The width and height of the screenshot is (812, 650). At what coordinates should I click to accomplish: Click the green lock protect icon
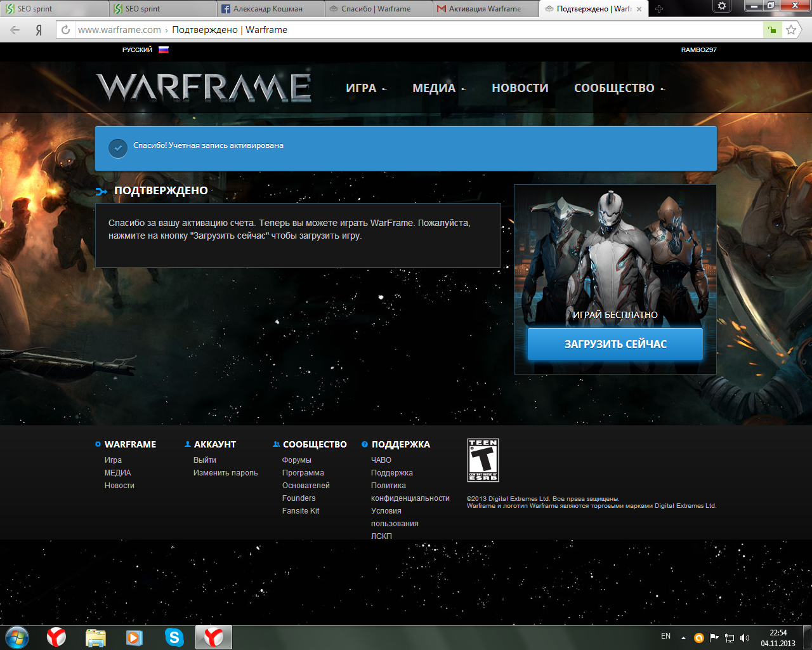pos(772,30)
